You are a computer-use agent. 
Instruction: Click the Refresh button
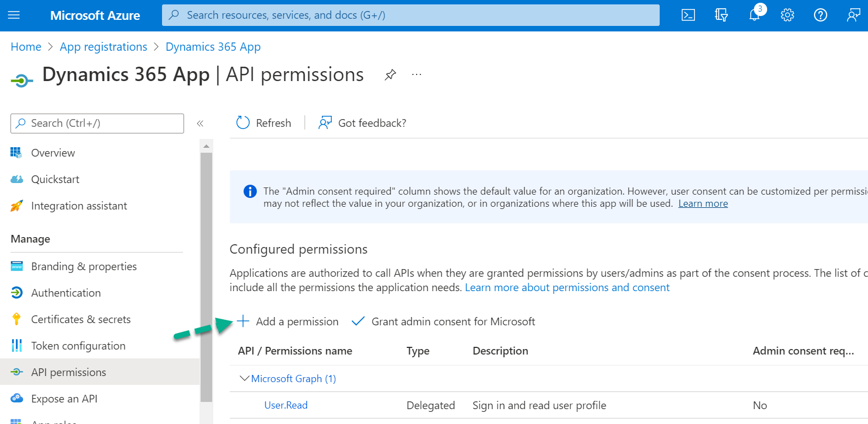(264, 123)
